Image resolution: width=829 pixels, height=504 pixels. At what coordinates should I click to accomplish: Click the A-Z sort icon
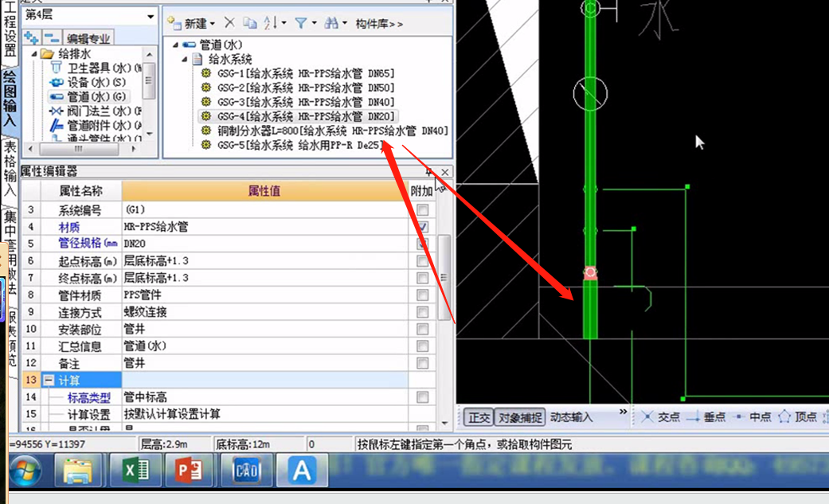pos(271,23)
